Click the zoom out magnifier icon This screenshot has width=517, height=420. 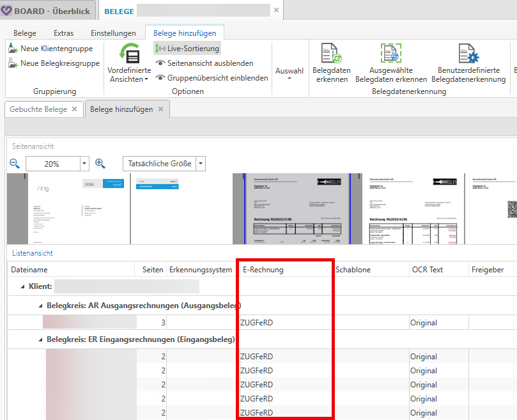(15, 164)
